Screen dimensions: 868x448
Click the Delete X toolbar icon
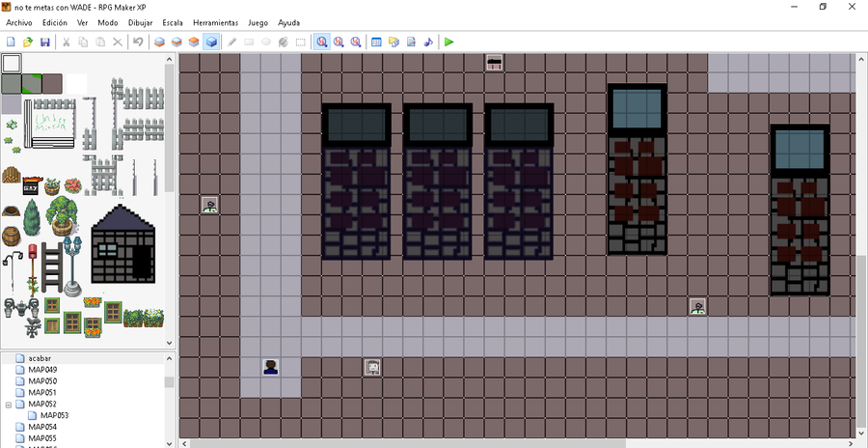[x=118, y=42]
